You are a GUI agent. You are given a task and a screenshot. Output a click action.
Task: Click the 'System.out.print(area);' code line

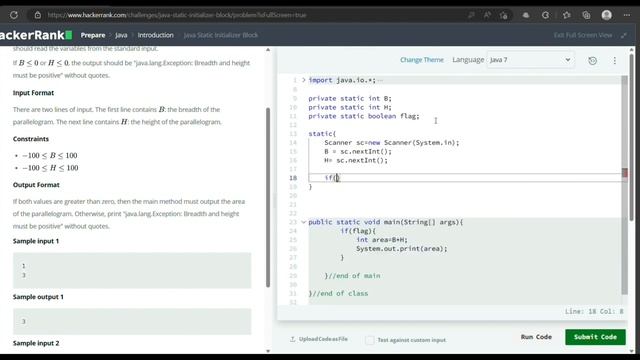402,249
